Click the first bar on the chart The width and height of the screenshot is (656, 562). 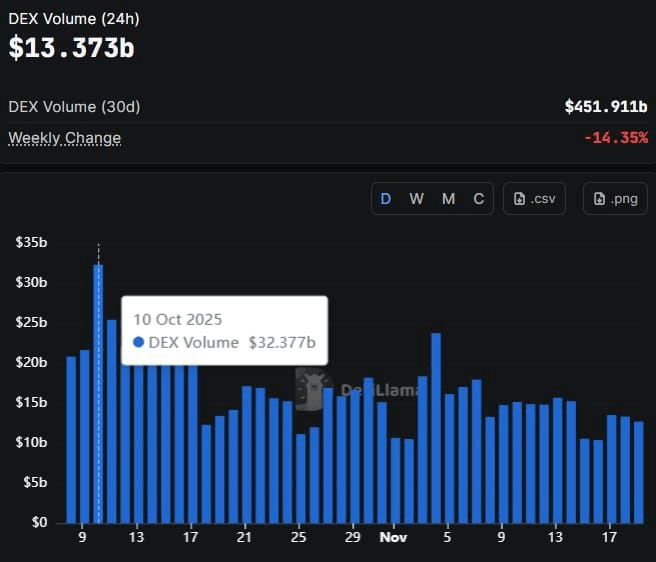click(x=71, y=440)
